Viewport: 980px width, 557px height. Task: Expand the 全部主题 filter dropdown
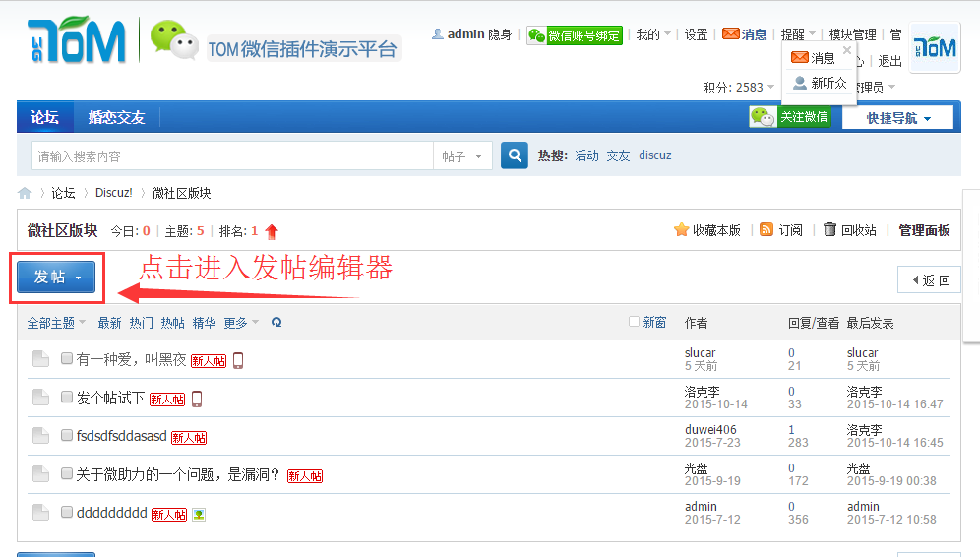[x=56, y=323]
